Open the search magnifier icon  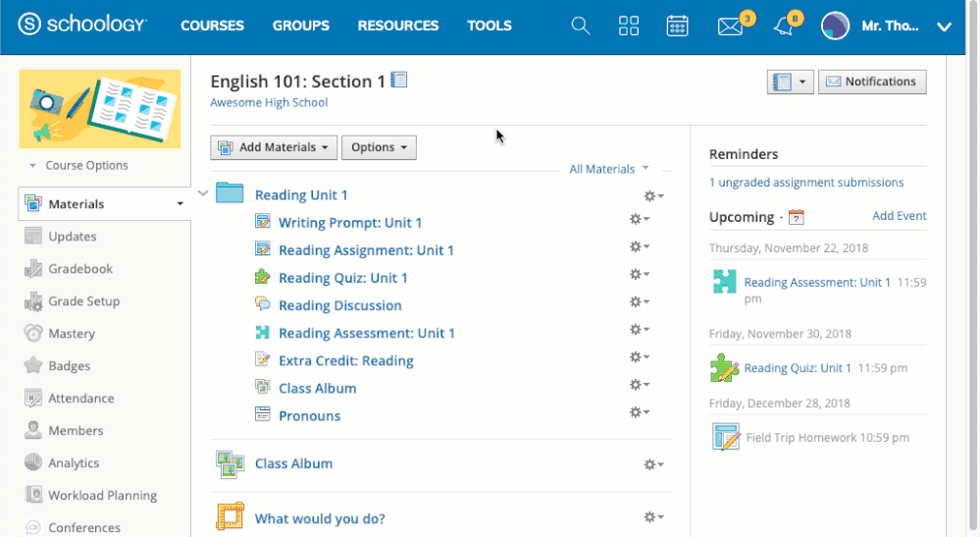[x=581, y=27]
